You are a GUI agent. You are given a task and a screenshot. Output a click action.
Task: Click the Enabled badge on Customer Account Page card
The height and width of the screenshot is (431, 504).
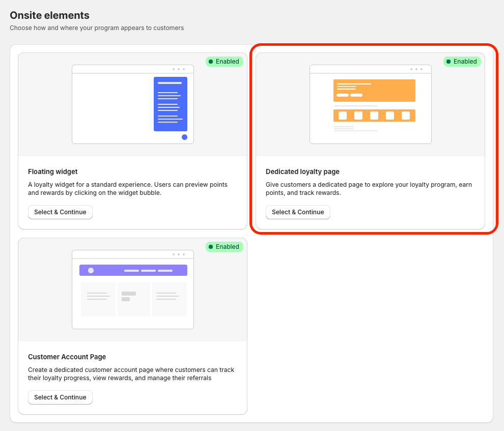(224, 247)
